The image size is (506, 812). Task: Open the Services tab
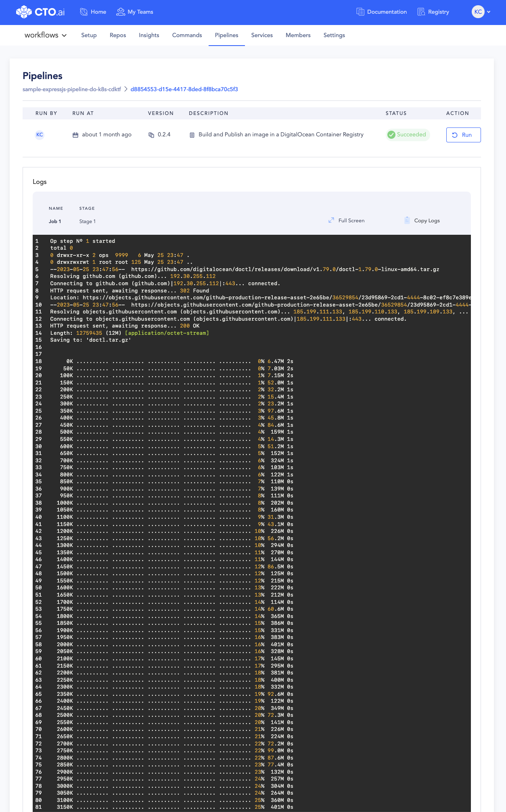262,35
